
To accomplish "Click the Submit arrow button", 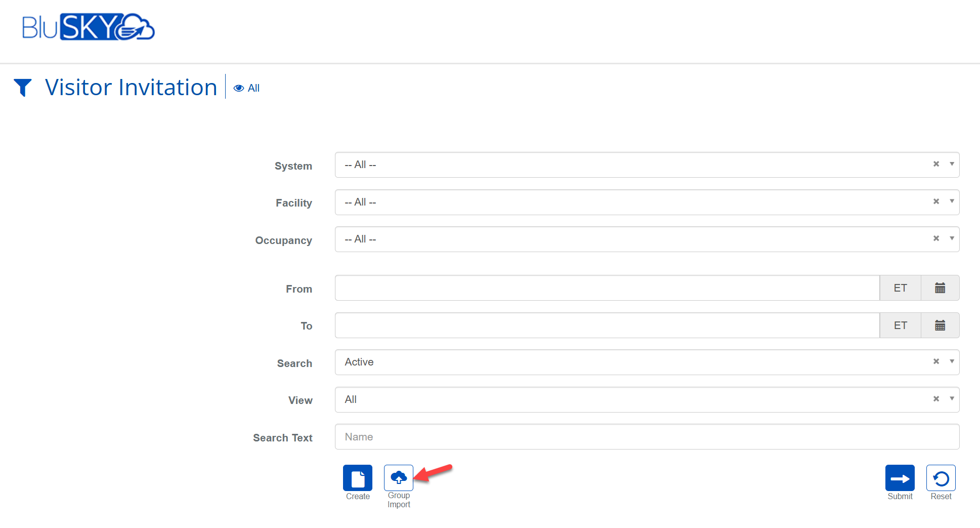I will tap(900, 478).
